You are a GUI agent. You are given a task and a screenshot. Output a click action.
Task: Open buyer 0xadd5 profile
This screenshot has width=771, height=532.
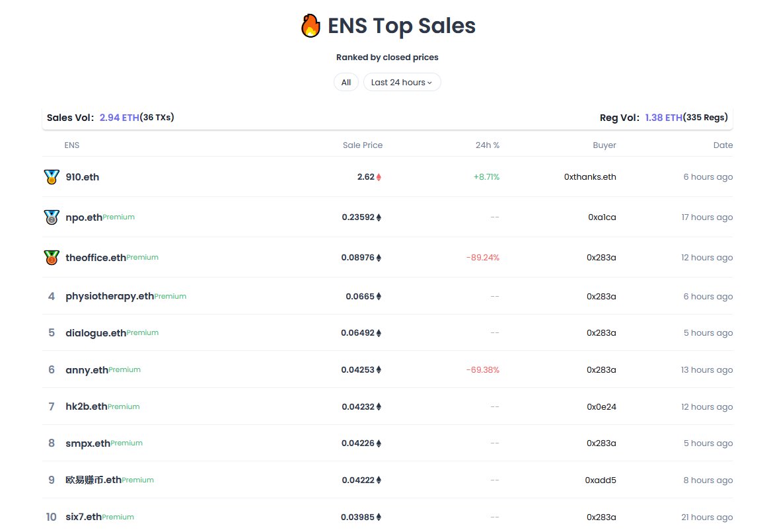[601, 480]
